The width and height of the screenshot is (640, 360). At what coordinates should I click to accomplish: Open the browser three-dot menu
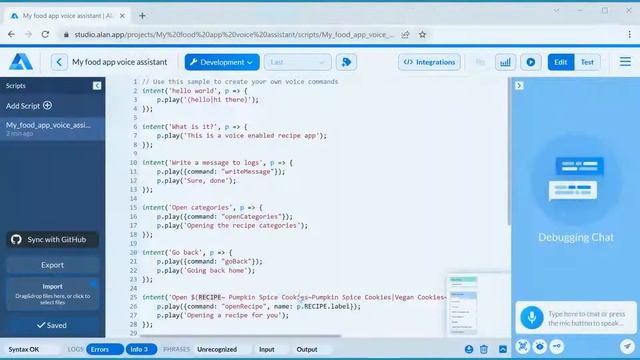(x=629, y=35)
